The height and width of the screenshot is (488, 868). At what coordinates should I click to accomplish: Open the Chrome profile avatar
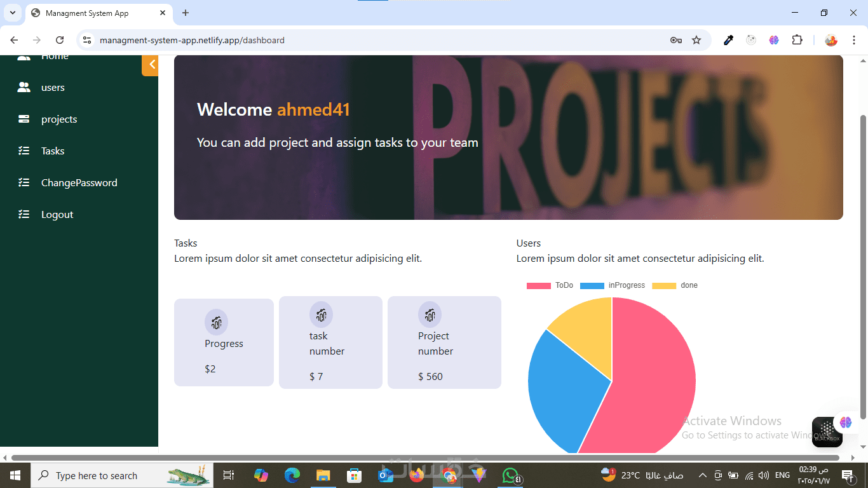[x=831, y=40]
